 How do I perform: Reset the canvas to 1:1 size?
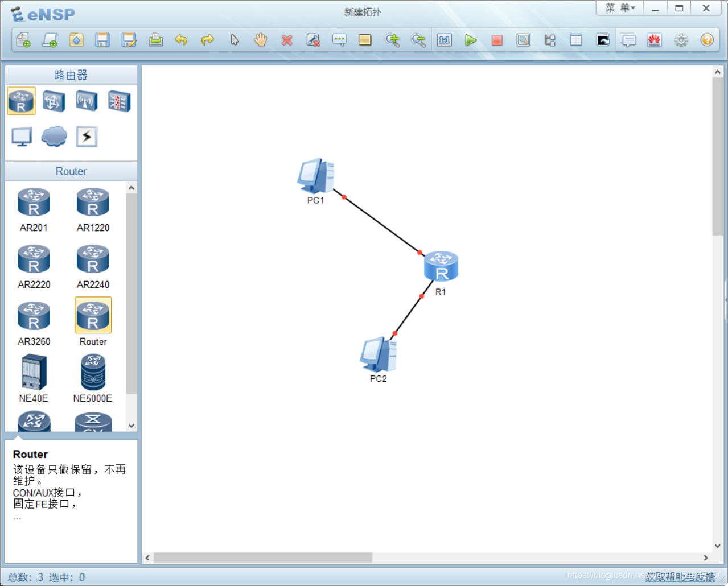pos(445,40)
